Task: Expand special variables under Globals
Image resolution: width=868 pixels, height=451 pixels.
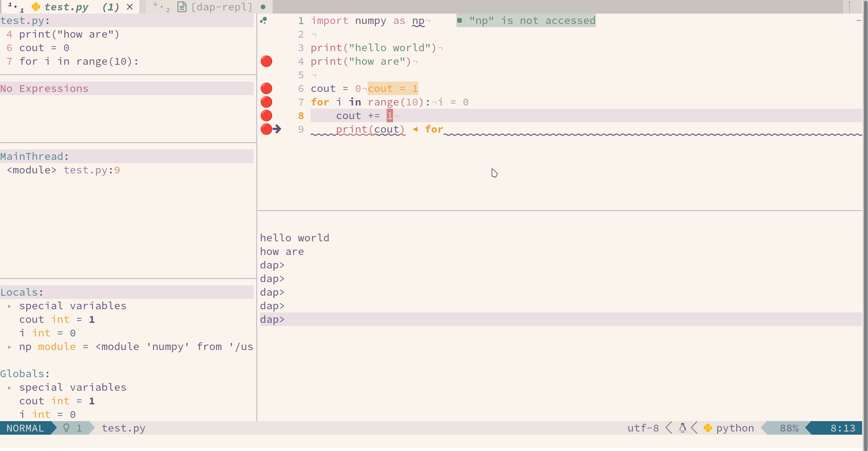Action: point(9,388)
